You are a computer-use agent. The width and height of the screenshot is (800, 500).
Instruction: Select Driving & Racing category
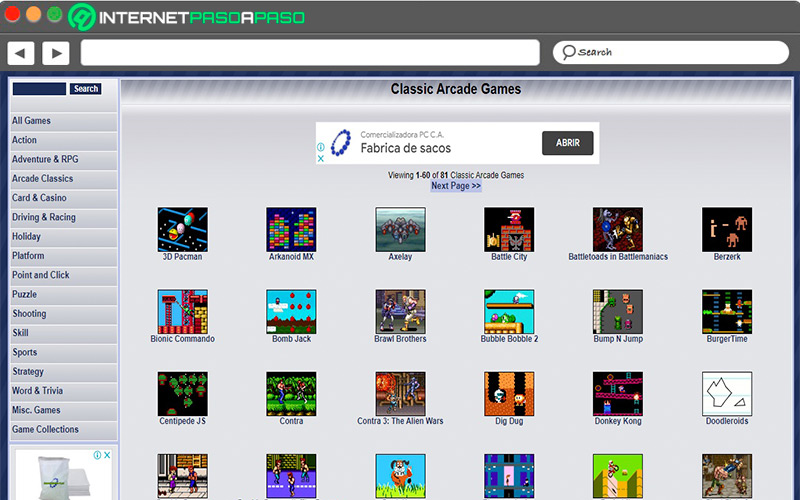tap(64, 217)
